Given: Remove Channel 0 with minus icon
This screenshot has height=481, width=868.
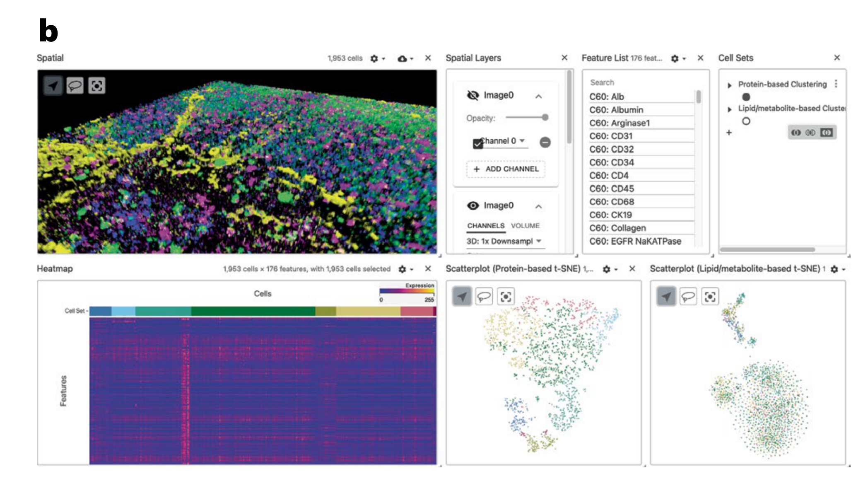Looking at the screenshot, I should pyautogui.click(x=545, y=143).
